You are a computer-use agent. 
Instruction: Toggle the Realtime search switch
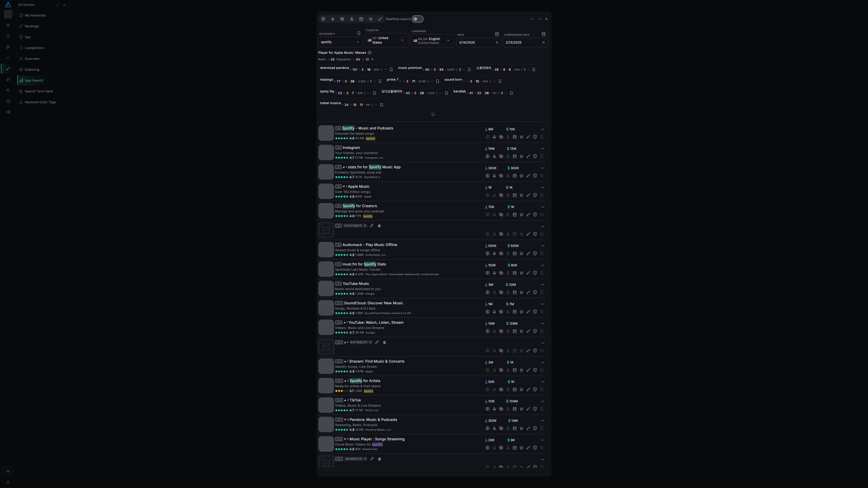pyautogui.click(x=417, y=19)
